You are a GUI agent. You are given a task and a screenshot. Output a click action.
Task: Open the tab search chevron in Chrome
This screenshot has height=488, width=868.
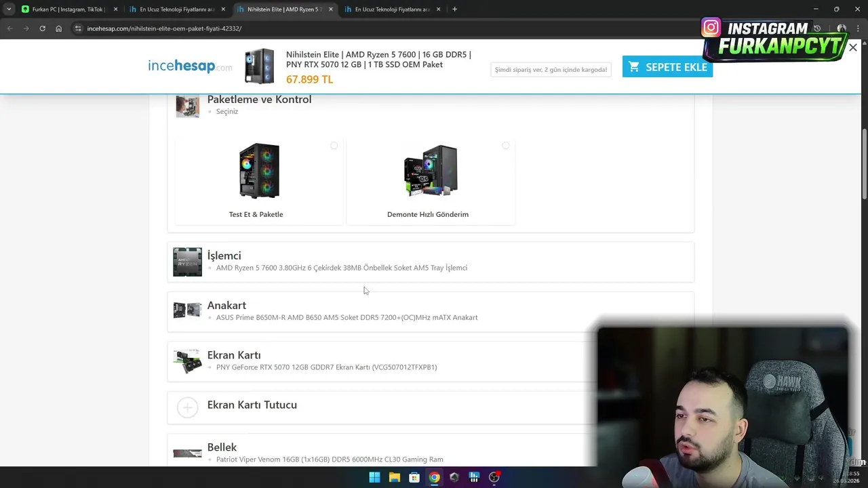point(9,9)
